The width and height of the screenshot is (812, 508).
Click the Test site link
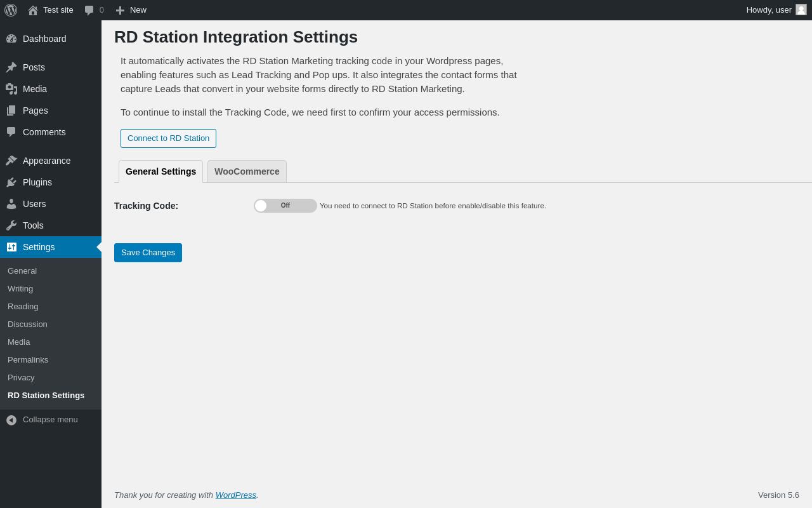pyautogui.click(x=58, y=10)
